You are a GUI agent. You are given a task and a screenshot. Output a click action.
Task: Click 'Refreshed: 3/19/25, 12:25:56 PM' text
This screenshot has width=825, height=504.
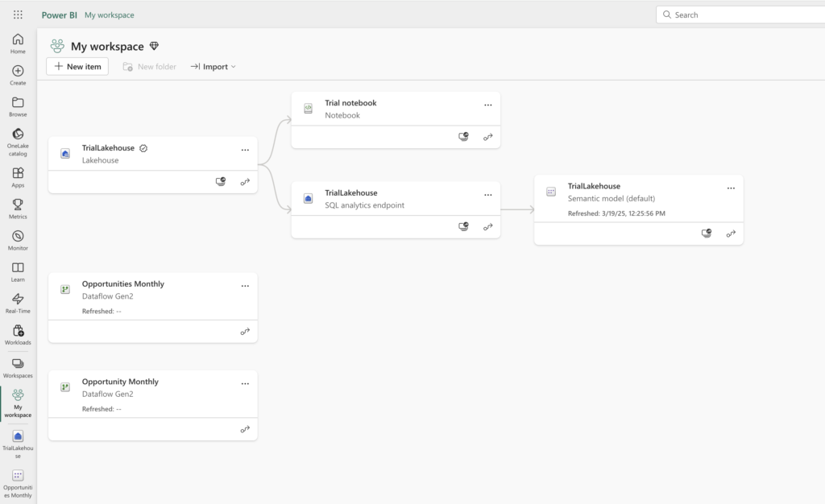click(x=616, y=213)
